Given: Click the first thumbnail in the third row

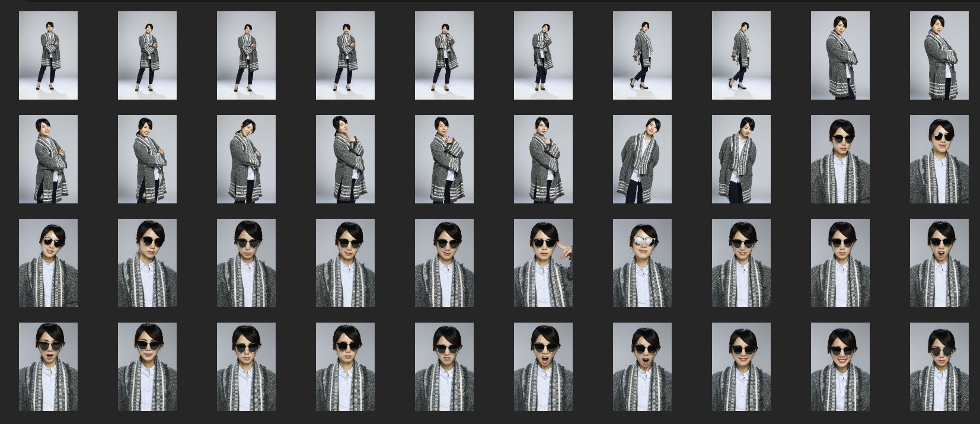Looking at the screenshot, I should (48, 263).
